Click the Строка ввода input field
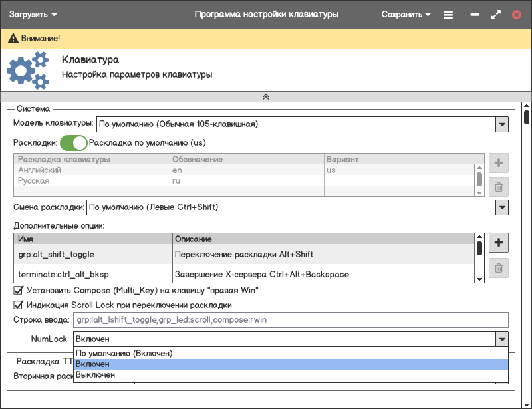532x409 pixels. [x=291, y=321]
